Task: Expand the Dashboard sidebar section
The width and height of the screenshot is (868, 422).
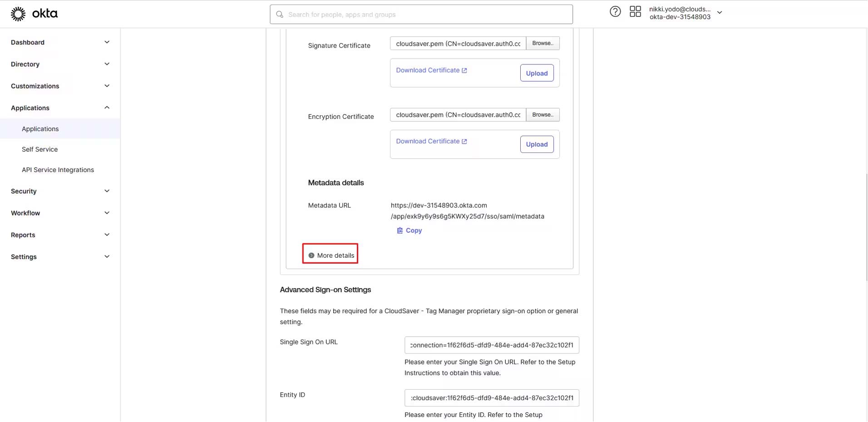Action: 107,42
